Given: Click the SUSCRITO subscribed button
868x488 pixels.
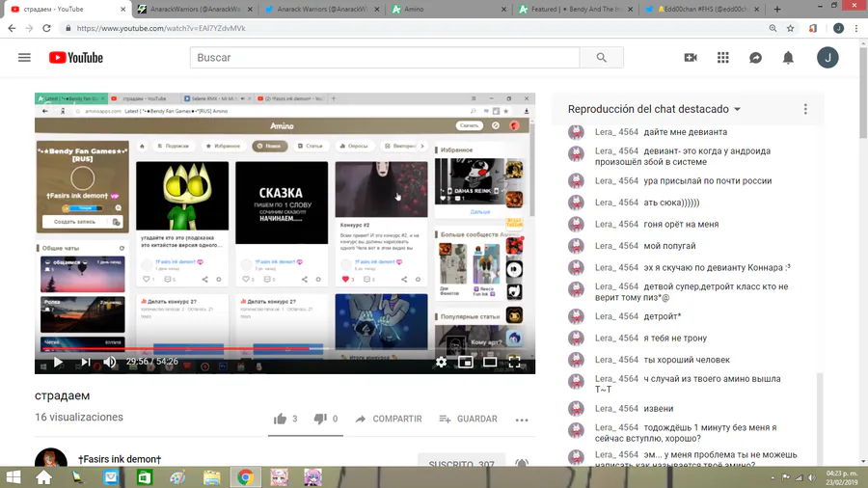Looking at the screenshot, I should [x=462, y=461].
